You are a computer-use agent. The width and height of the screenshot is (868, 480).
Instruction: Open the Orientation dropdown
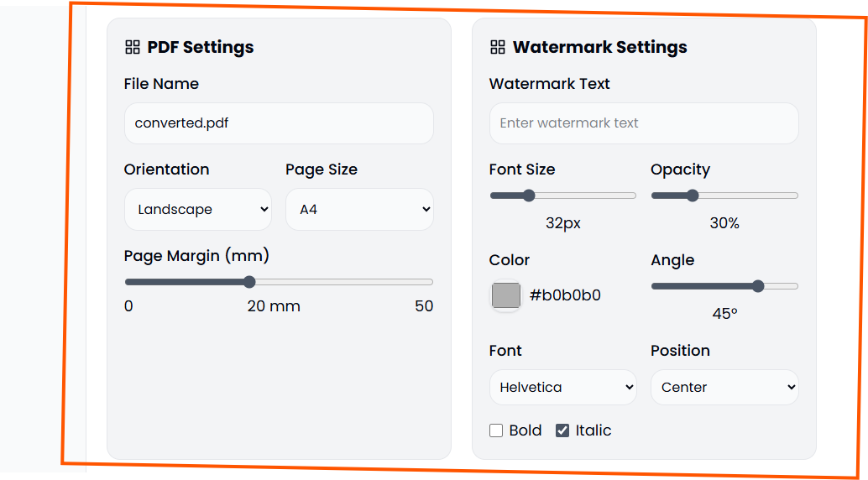tap(197, 210)
